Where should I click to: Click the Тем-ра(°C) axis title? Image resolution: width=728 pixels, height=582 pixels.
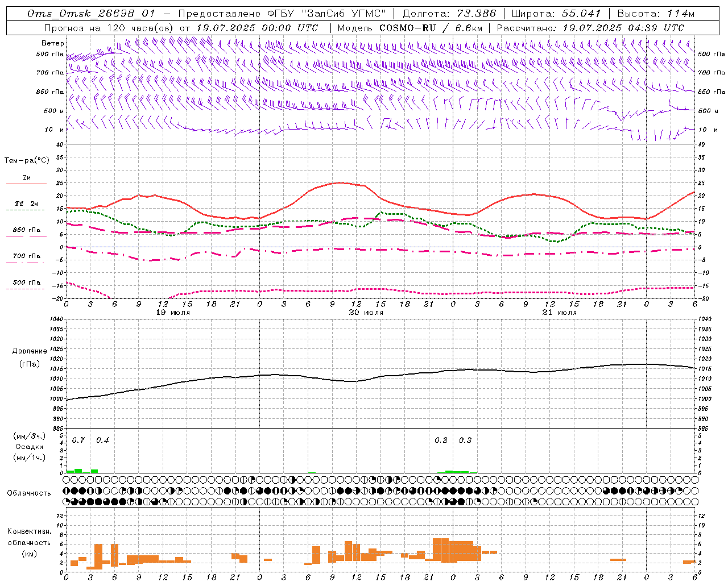tap(27, 161)
